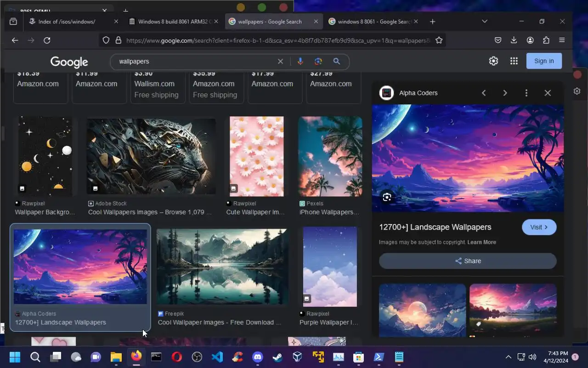The image size is (588, 368).
Task: Open the purple clouds wallpaper thumbnail
Action: [x=330, y=267]
